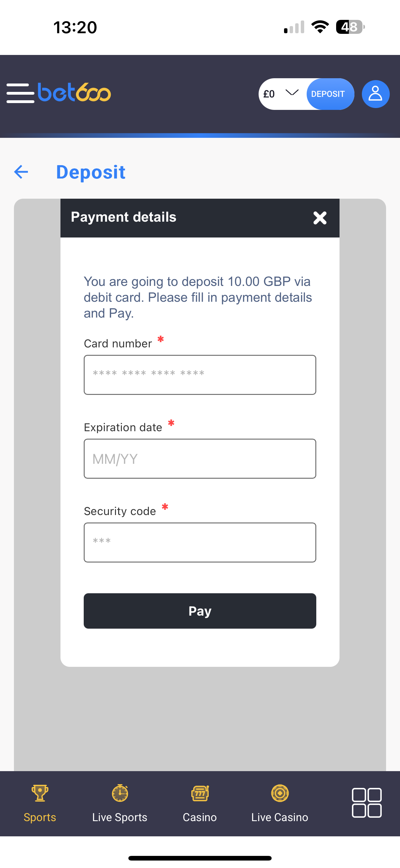The image size is (400, 868).
Task: Focus the Expiration date field
Action: [200, 459]
